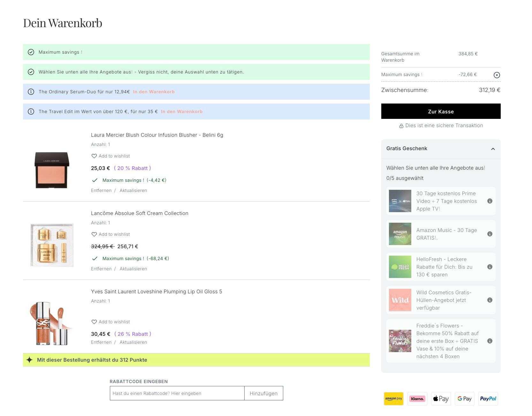Viewport: 532px width, 416px height.
Task: Click Laura Mercier blusher product image
Action: pyautogui.click(x=52, y=170)
